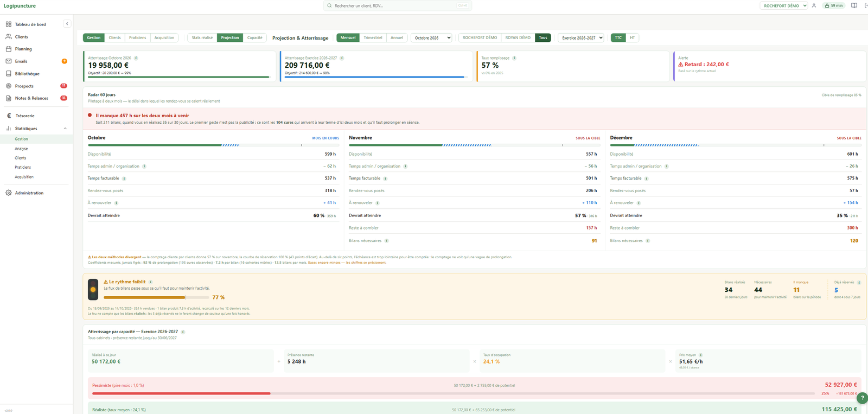The height and width of the screenshot is (414, 868).
Task: Open the ROCHEFORT DÉMO selector in top bar
Action: click(784, 5)
